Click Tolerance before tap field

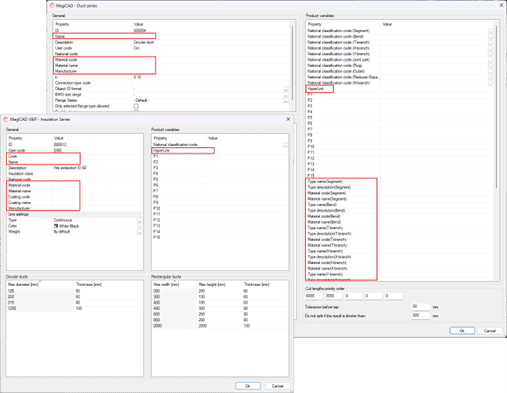tap(420, 307)
